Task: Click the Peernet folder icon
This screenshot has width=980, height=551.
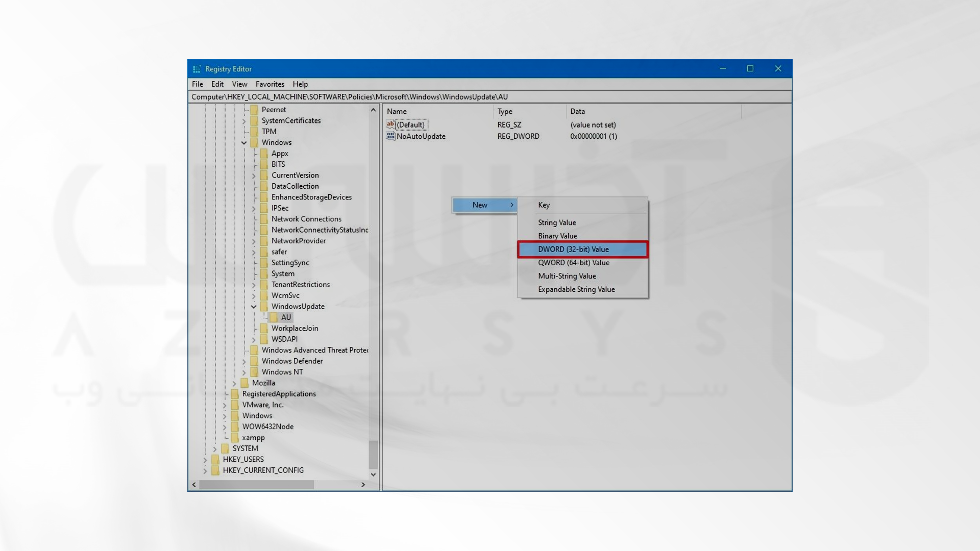Action: pyautogui.click(x=255, y=110)
